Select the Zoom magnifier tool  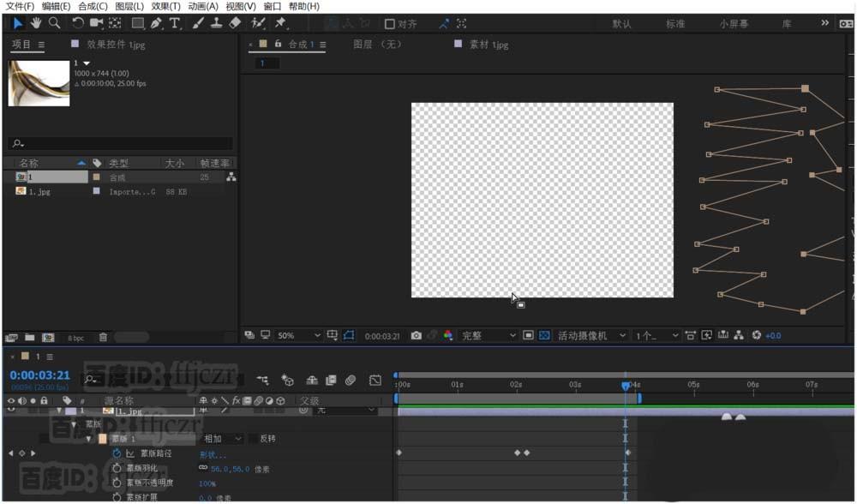tap(54, 23)
